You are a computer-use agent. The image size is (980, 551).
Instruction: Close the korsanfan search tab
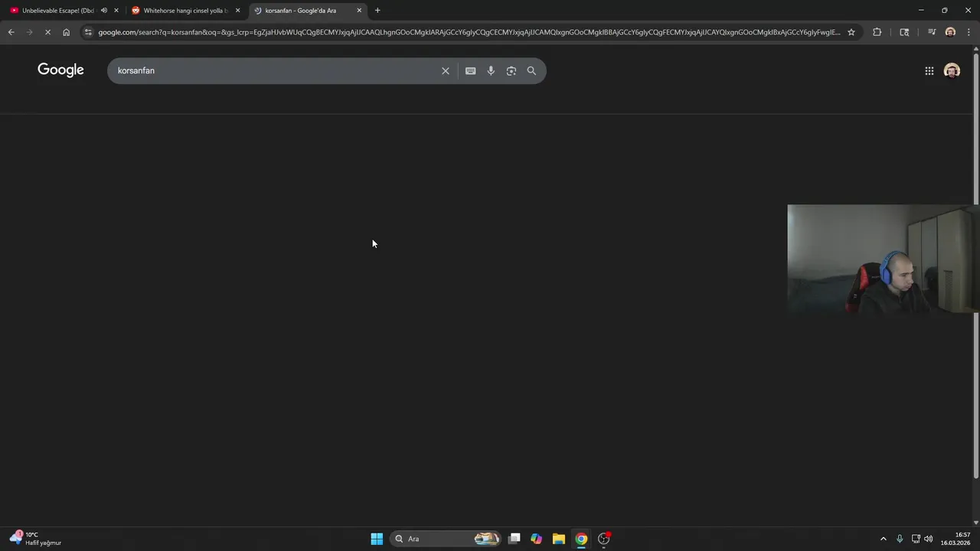click(x=359, y=11)
